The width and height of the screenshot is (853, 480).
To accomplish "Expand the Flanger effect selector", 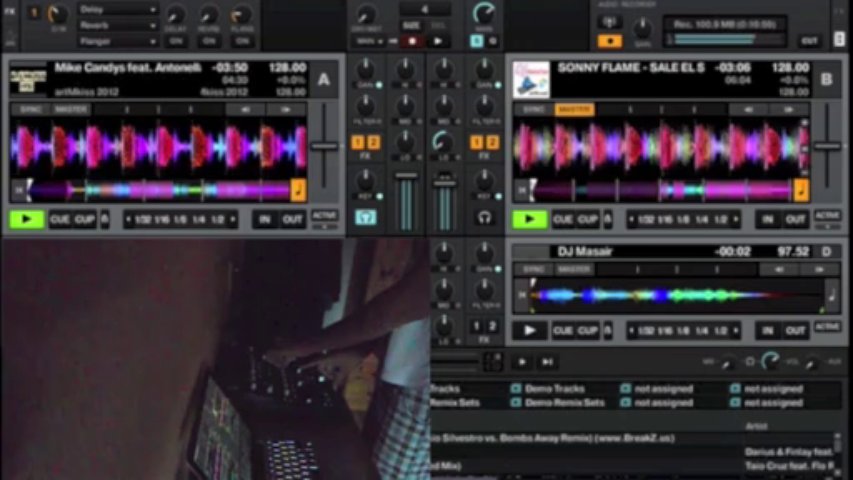I will (118, 41).
